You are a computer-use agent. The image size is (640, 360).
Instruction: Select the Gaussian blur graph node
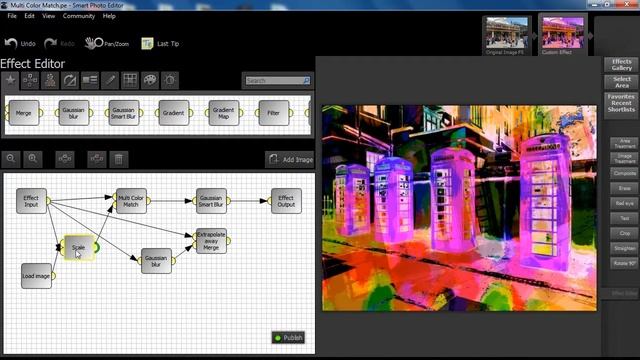156,261
